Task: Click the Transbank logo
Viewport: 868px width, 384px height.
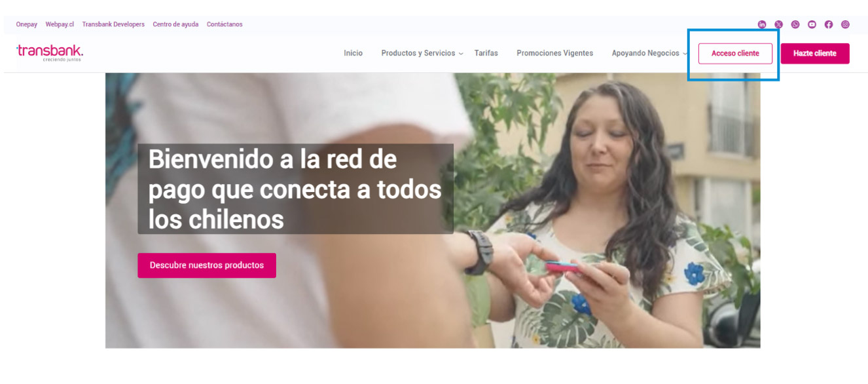Action: click(x=50, y=52)
